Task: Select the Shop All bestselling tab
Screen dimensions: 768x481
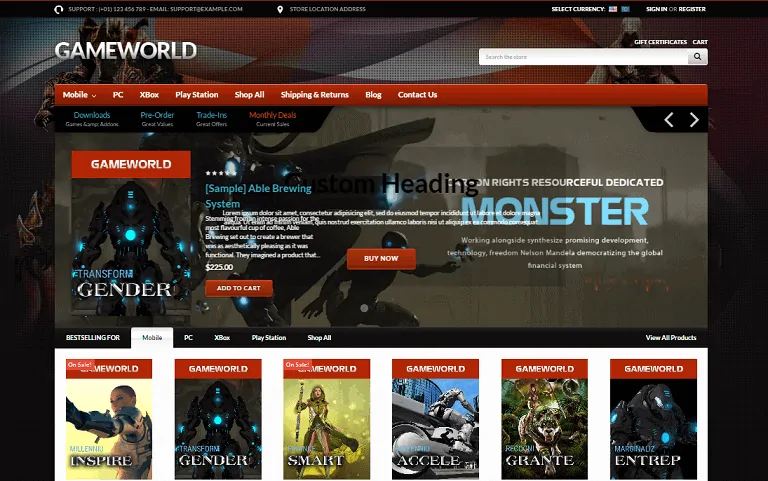Action: [319, 337]
